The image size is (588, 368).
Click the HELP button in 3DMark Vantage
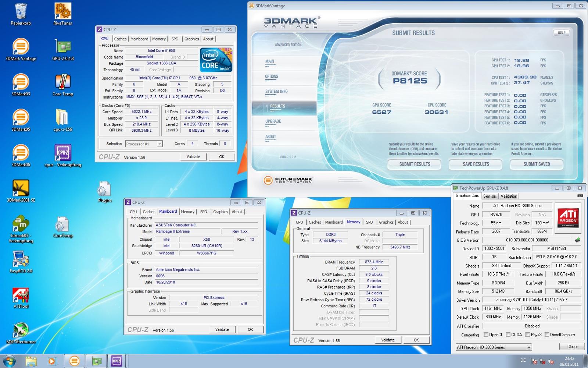coord(562,33)
